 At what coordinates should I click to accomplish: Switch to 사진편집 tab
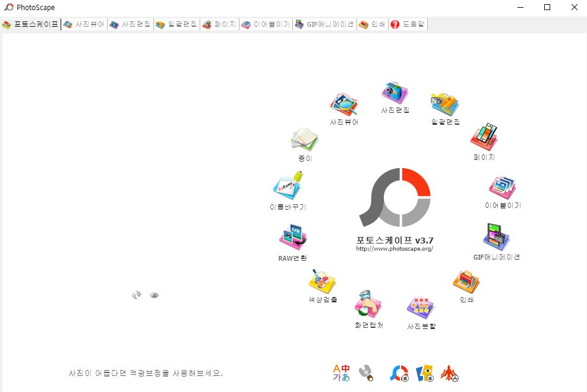pyautogui.click(x=130, y=24)
